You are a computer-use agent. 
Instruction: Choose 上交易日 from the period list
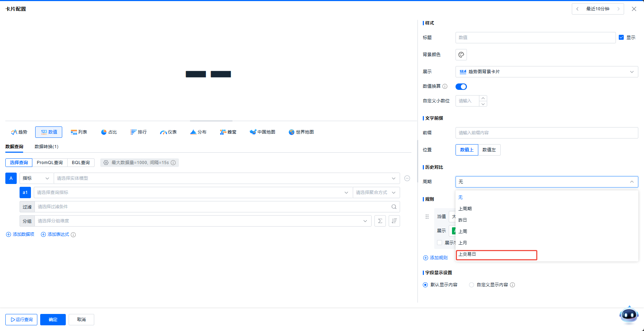[496, 255]
